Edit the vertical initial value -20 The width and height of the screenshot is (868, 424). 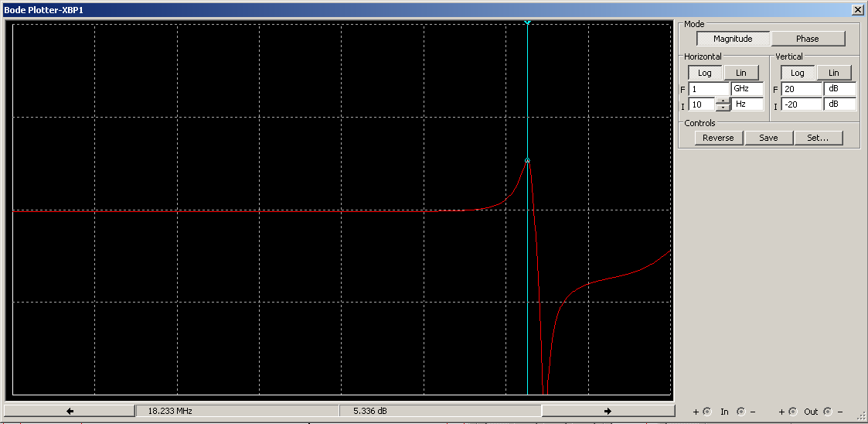pos(802,104)
